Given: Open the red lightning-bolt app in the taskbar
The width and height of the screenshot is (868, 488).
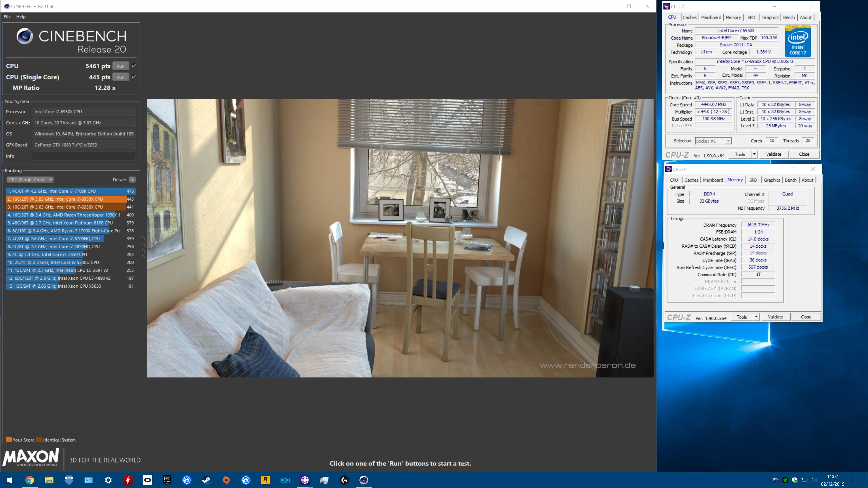Looking at the screenshot, I should pyautogui.click(x=128, y=480).
